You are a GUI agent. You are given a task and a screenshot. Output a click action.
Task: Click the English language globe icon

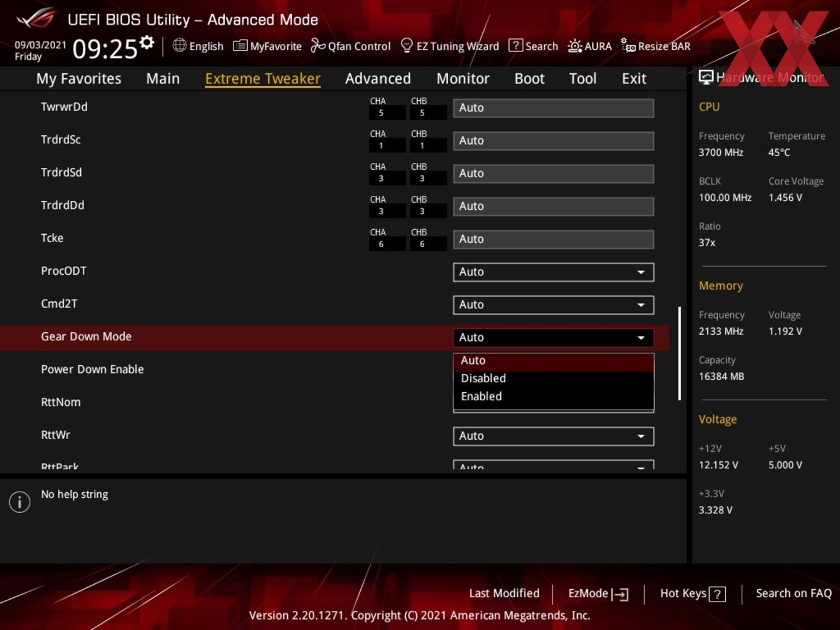pos(179,45)
